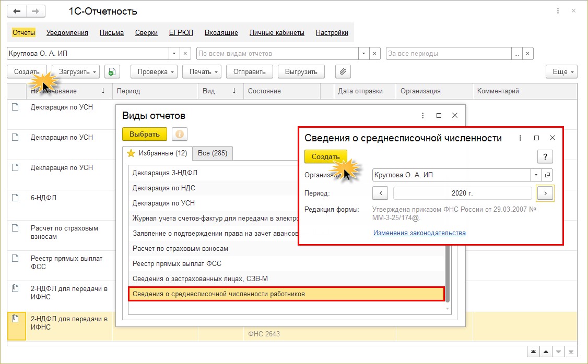Expand the organization filter dropdown in main window
The height and width of the screenshot is (364, 588).
click(x=174, y=54)
